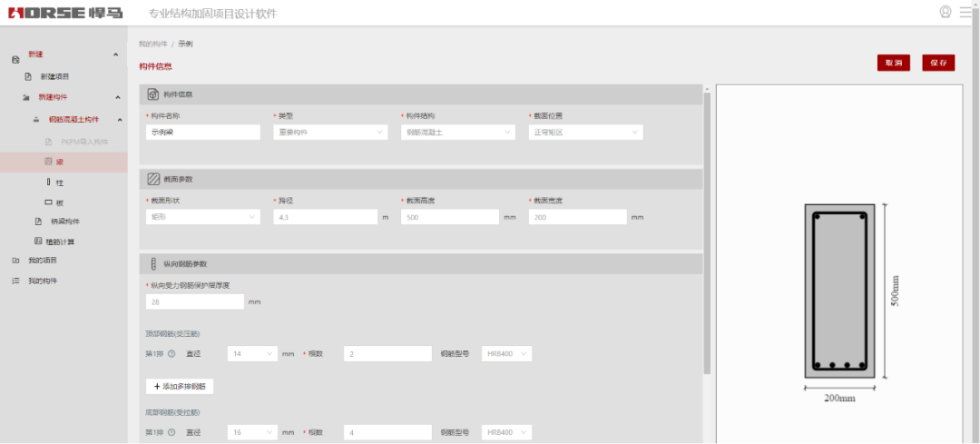Click the 跨径 input showing 4.3
Image resolution: width=980 pixels, height=444 pixels.
[325, 217]
